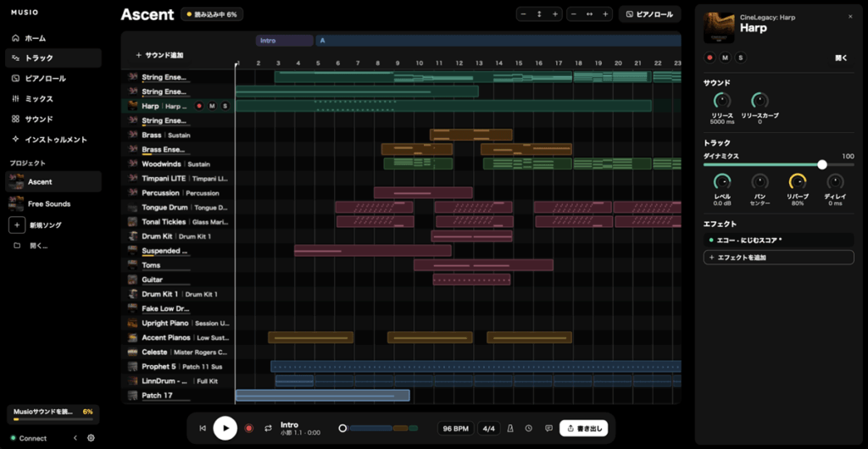Select the エコー - にじむスコア effect

[x=778, y=240]
